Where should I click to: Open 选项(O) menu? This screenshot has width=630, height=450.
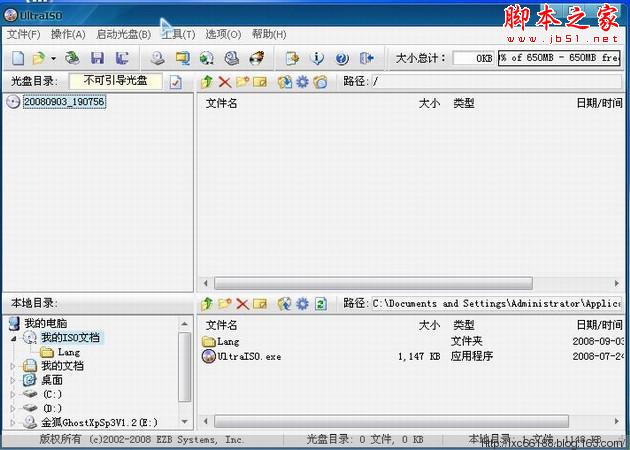coord(223,35)
